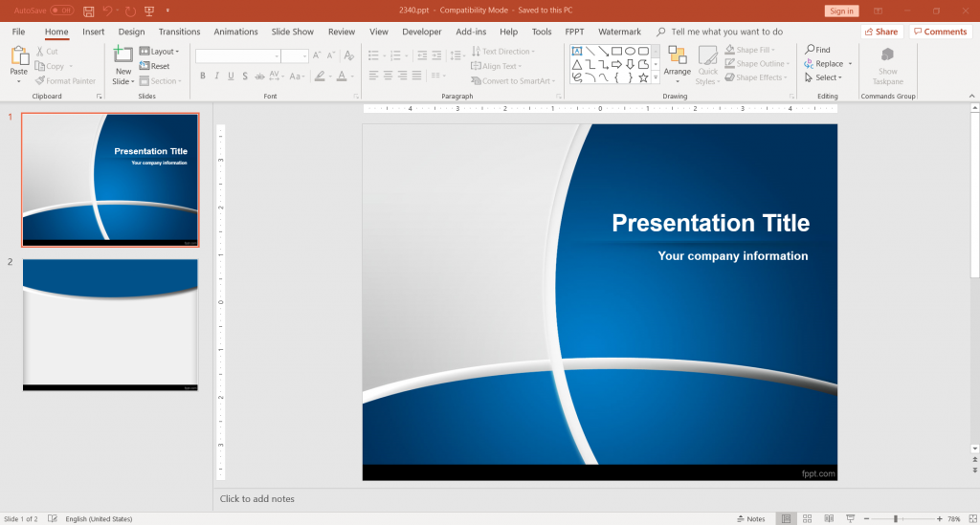Image resolution: width=980 pixels, height=525 pixels.
Task: Open the Comments button
Action: point(941,32)
